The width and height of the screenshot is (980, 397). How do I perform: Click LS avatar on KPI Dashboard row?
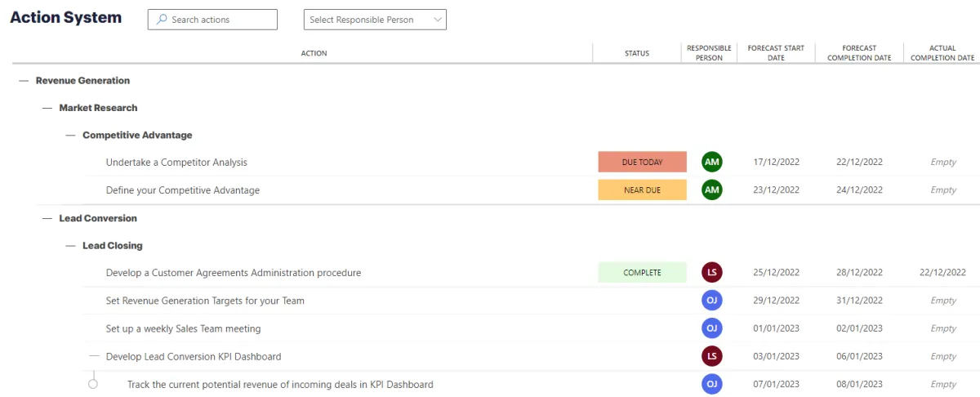point(712,355)
